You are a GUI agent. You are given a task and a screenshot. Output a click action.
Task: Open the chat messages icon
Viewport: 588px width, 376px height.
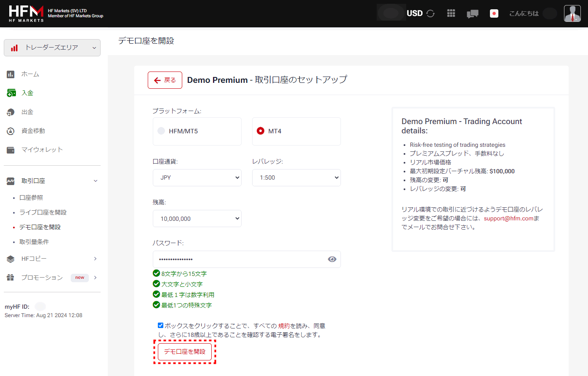[x=473, y=14]
